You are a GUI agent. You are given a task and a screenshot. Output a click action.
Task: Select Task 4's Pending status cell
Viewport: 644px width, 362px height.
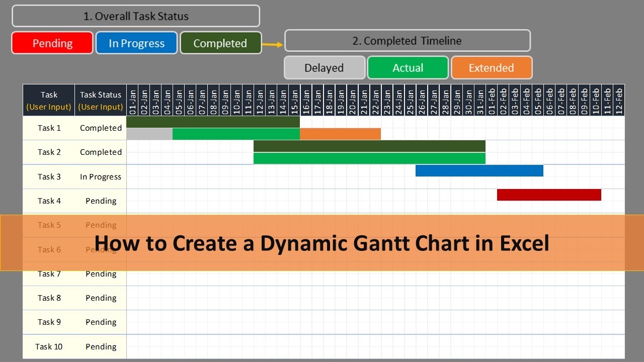pyautogui.click(x=101, y=201)
